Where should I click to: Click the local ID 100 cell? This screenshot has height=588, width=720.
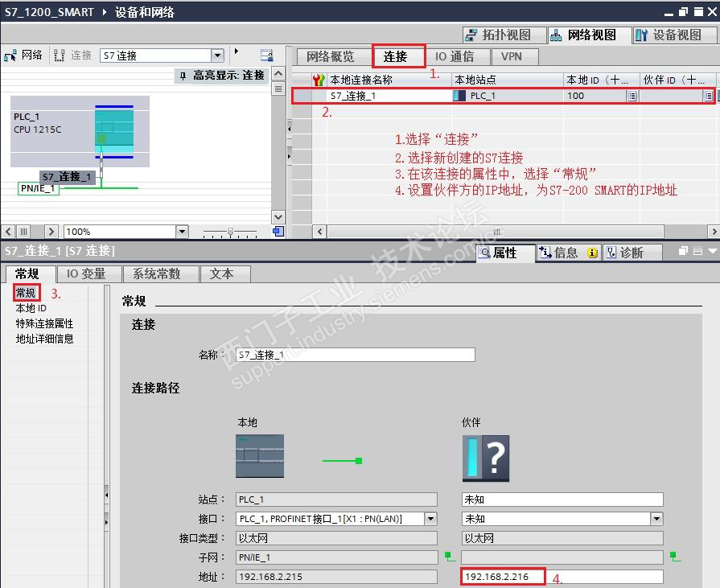click(x=595, y=96)
